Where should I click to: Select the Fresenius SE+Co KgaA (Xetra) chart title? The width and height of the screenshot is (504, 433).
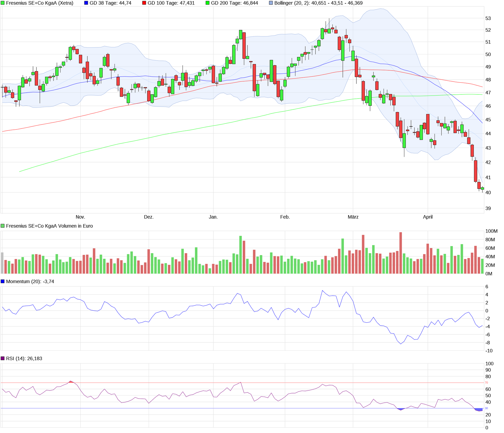coord(39,3)
